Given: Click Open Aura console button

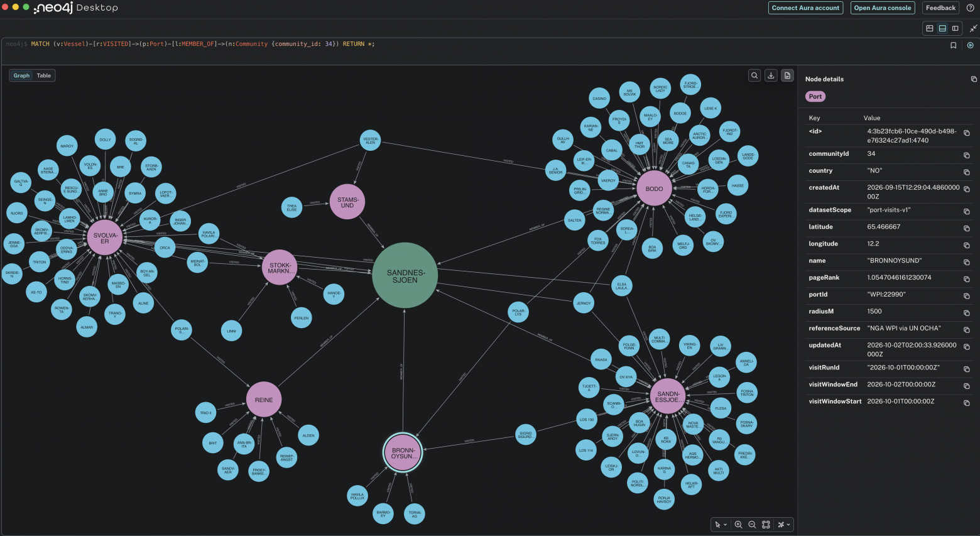Looking at the screenshot, I should coord(882,8).
